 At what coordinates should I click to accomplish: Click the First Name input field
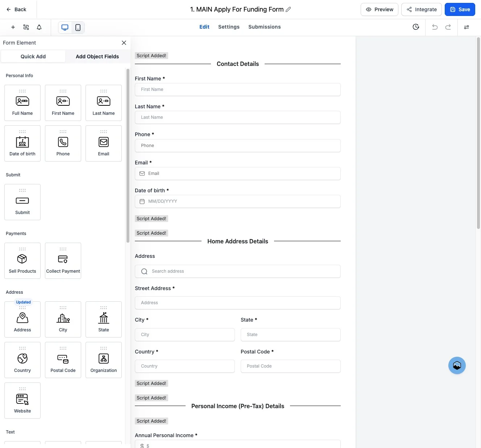point(238,89)
